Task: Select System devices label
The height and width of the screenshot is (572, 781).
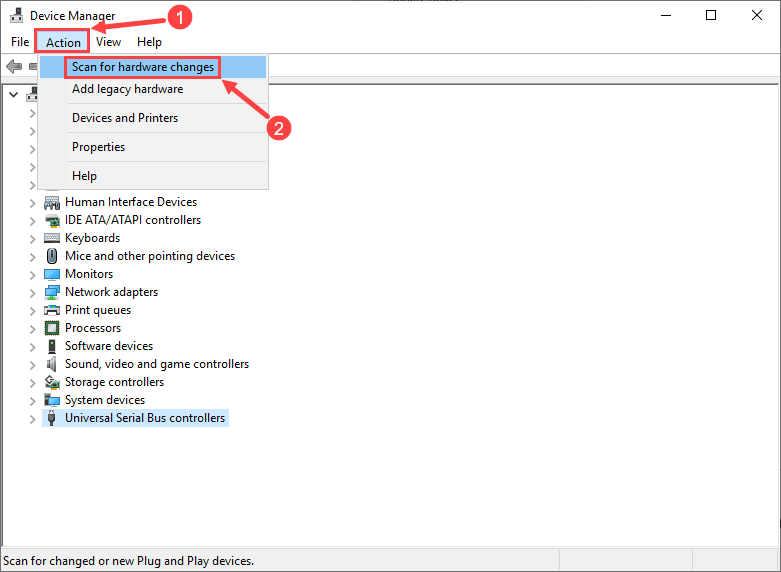Action: pos(105,400)
